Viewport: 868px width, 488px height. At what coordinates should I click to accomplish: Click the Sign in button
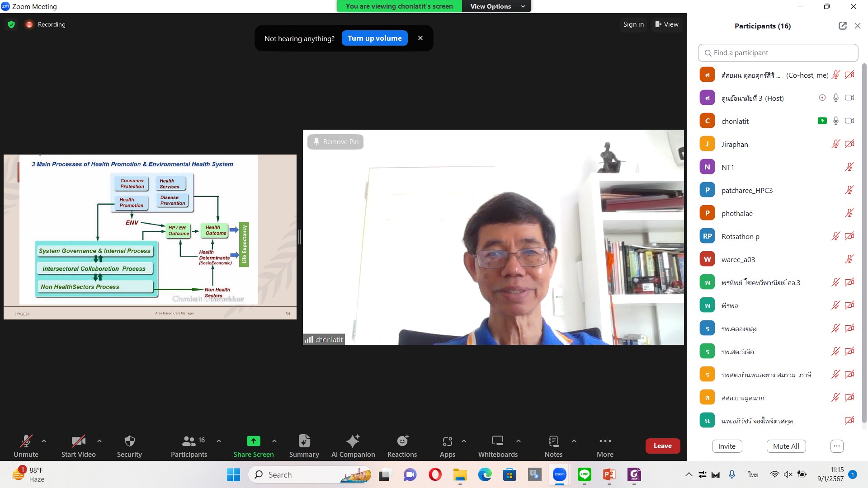click(x=633, y=24)
